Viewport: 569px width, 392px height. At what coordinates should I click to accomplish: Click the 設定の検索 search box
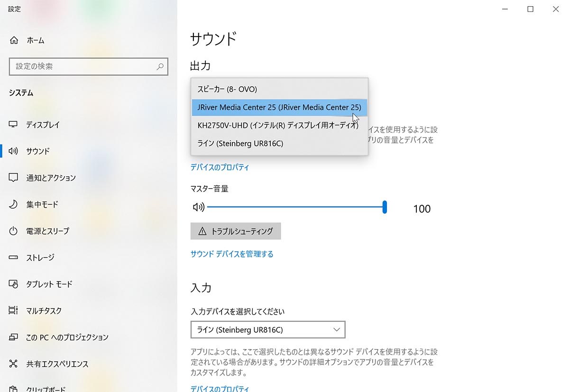click(x=88, y=66)
